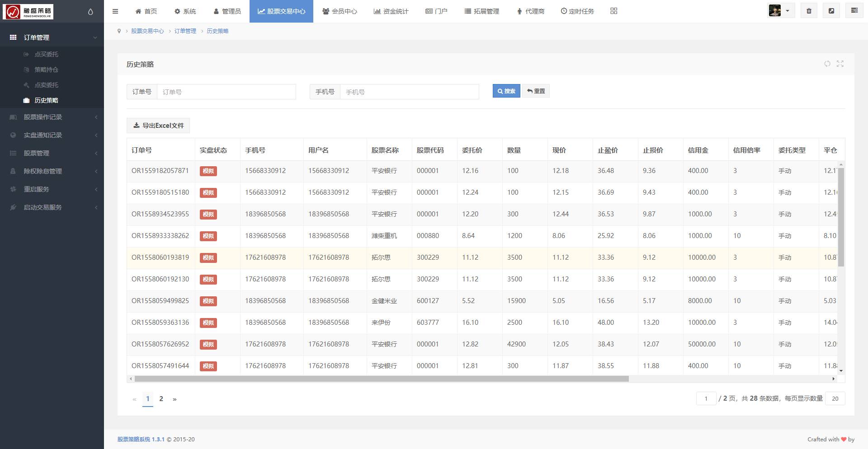Click the 融盛策略 logo
The image size is (868, 449).
[28, 12]
